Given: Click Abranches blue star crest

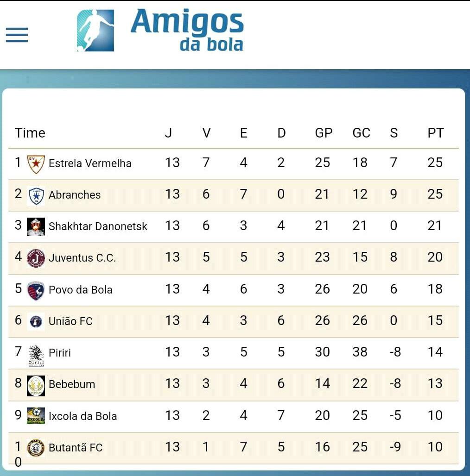Looking at the screenshot, I should click(x=36, y=195).
